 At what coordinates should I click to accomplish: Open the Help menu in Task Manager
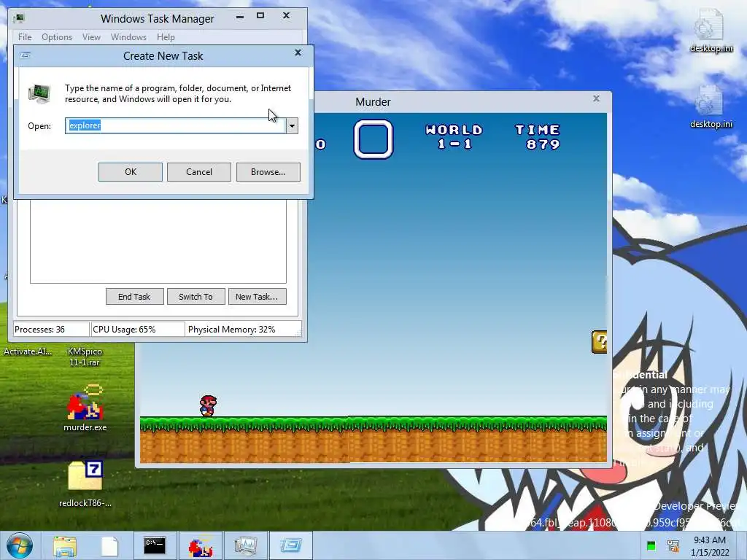(x=166, y=37)
